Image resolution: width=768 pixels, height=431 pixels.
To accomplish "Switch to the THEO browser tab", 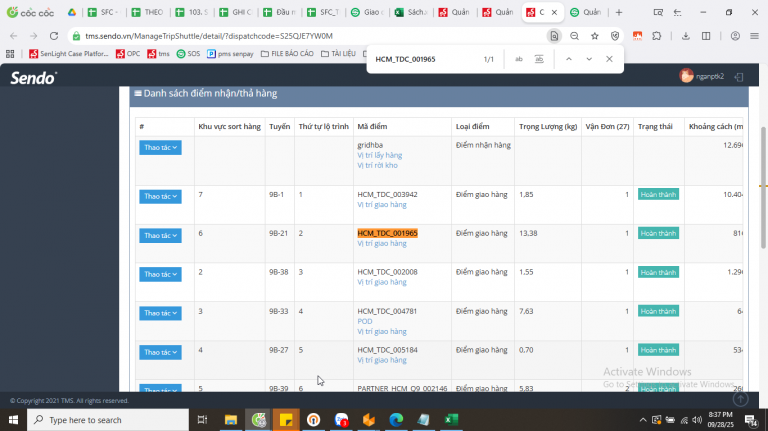I will [x=147, y=12].
